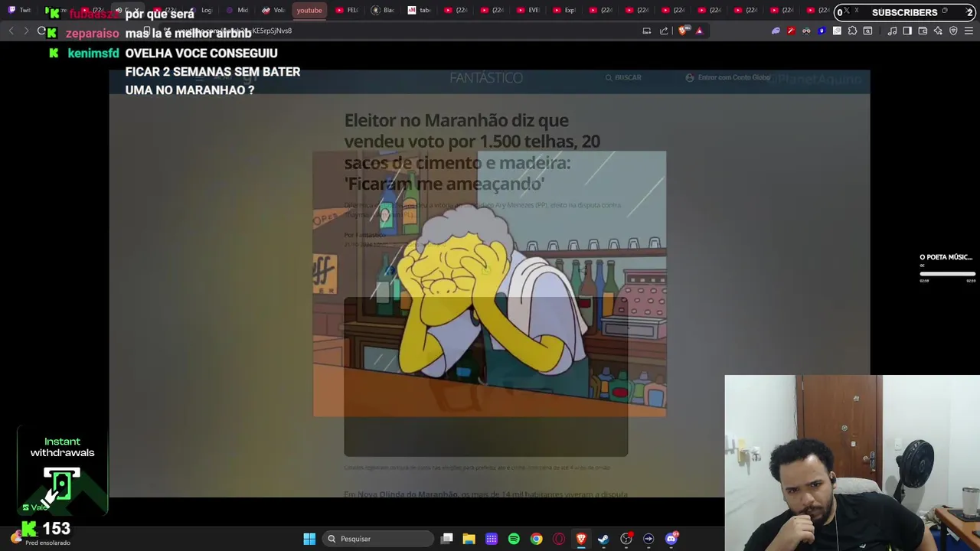Click the FANTÁSTICO header logo
980x551 pixels.
tap(486, 78)
